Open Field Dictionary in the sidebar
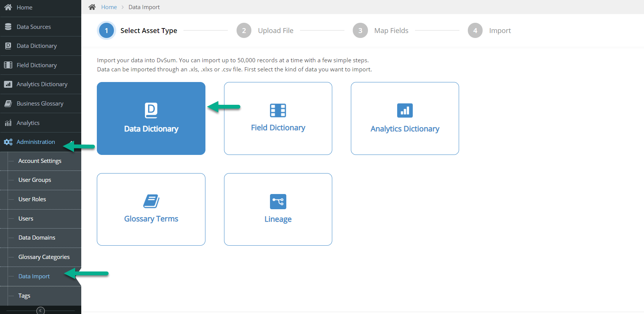This screenshot has width=644, height=314. point(41,65)
